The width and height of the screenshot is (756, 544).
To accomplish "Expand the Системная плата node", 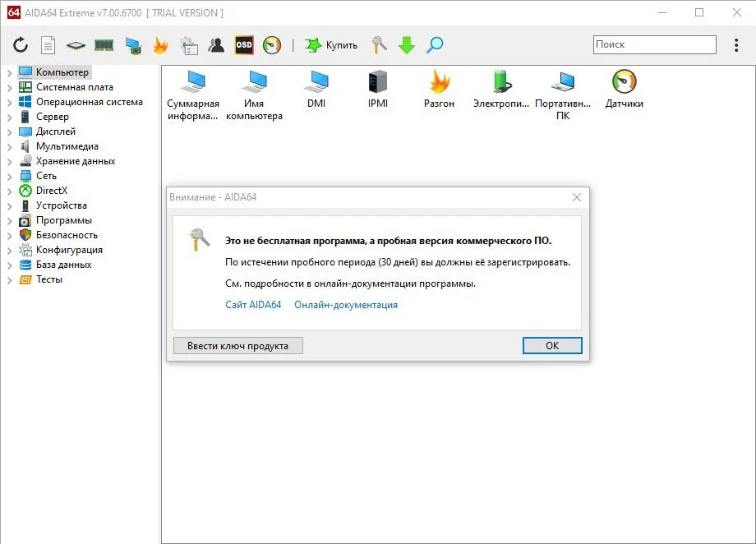I will [9, 88].
